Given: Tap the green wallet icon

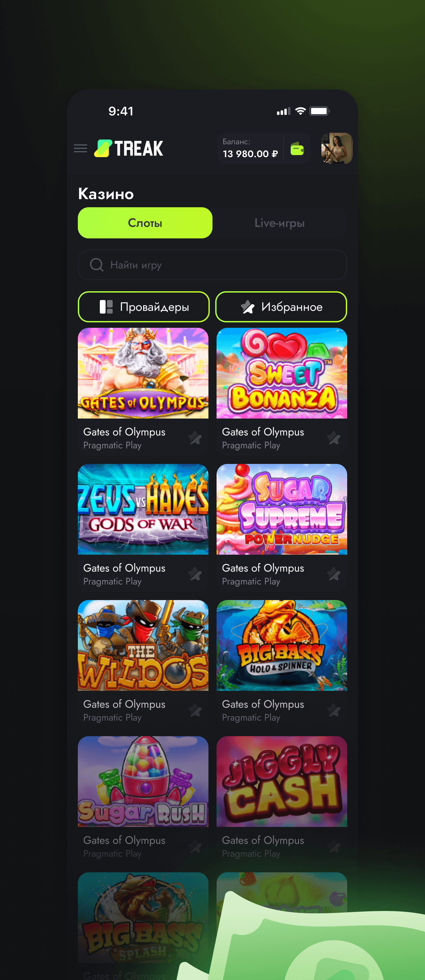Looking at the screenshot, I should (x=297, y=149).
